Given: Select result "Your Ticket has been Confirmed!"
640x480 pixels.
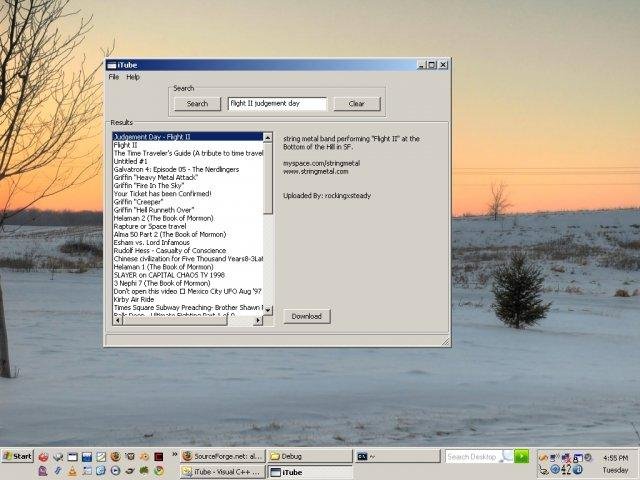Looking at the screenshot, I should 188,194.
